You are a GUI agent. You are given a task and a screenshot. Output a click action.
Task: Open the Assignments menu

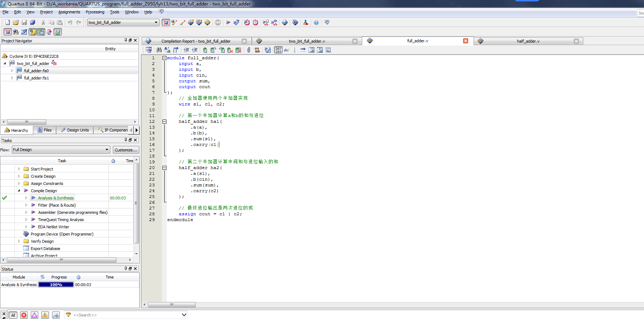coord(69,12)
